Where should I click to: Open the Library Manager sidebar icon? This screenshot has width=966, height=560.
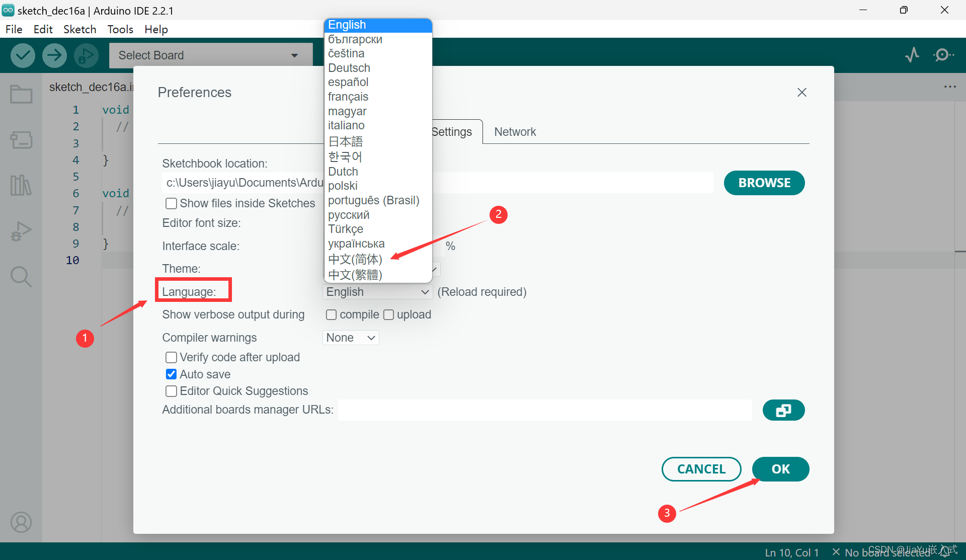(21, 185)
